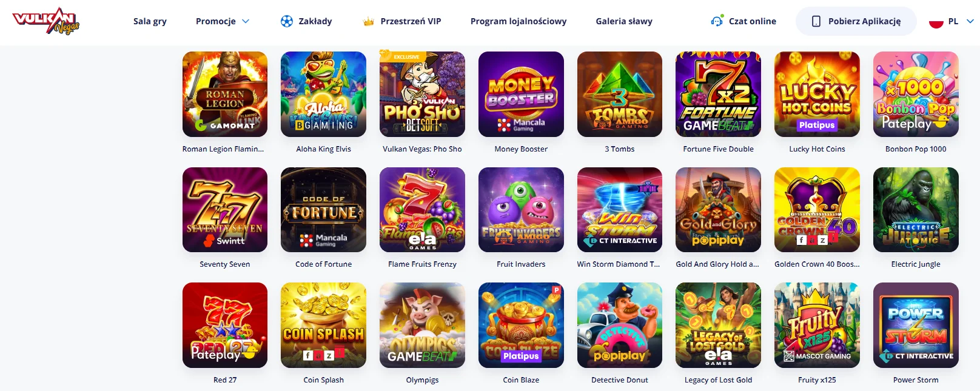Click the soccer ball icon beside Zakłady
Viewport: 980px width, 391px height.
287,21
